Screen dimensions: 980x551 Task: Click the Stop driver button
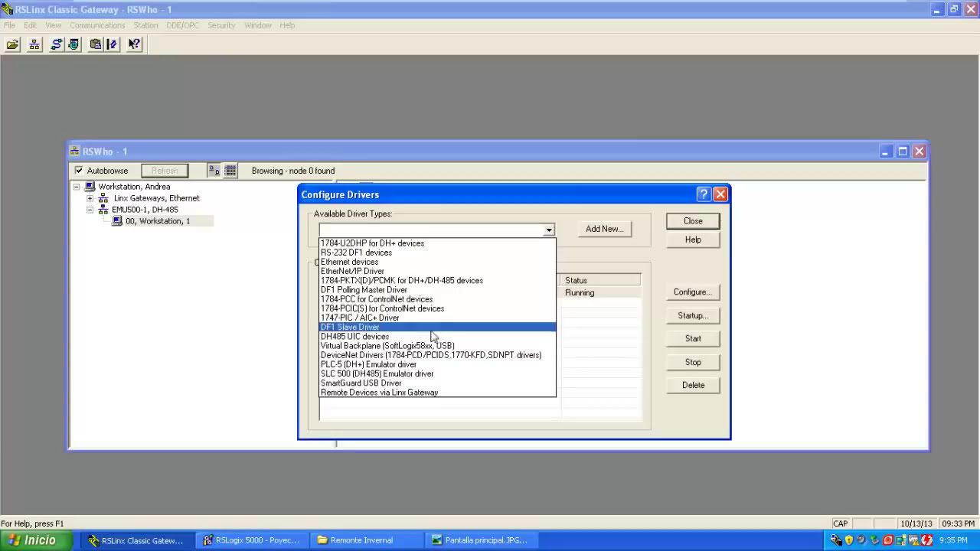(693, 362)
